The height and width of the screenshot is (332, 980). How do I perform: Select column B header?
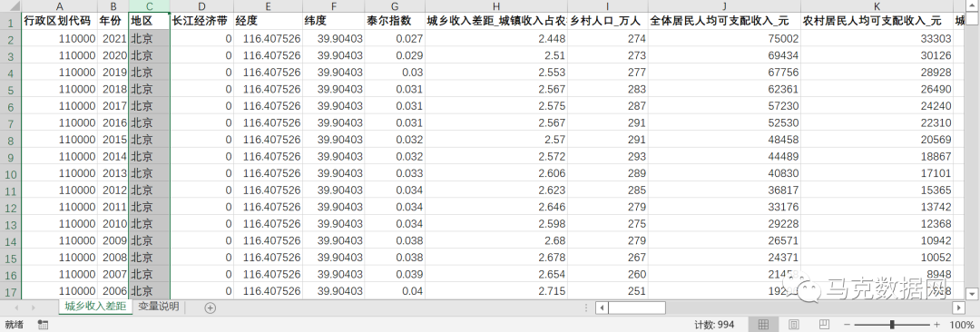pyautogui.click(x=113, y=5)
